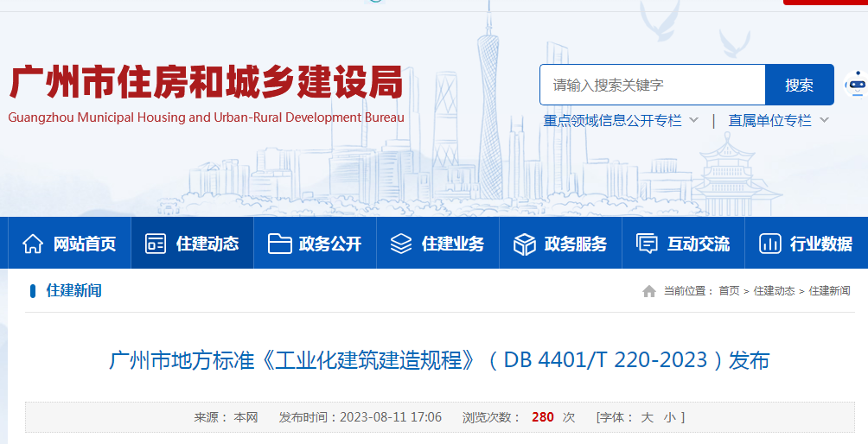Click the 首页 breadcrumb link
Viewport: 868px width, 444px height.
(x=729, y=291)
